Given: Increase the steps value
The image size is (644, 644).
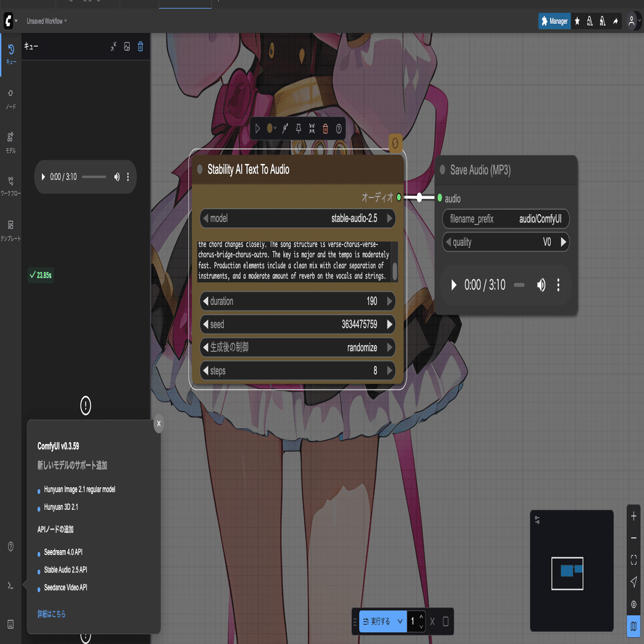Looking at the screenshot, I should [x=390, y=370].
